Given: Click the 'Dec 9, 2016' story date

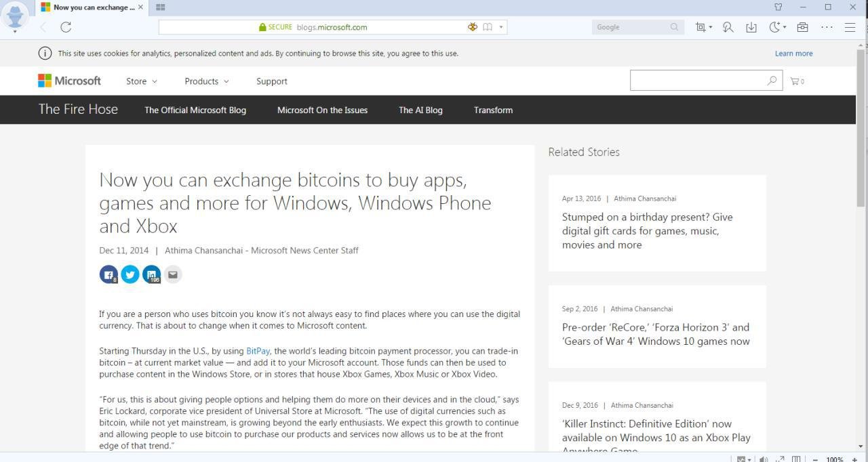Looking at the screenshot, I should pos(580,406).
